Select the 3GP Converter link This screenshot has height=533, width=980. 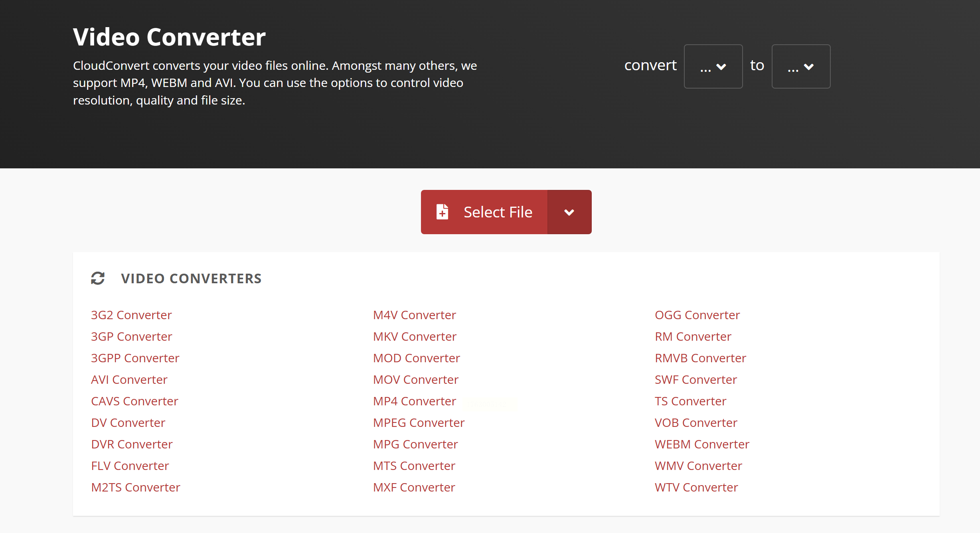click(x=131, y=336)
